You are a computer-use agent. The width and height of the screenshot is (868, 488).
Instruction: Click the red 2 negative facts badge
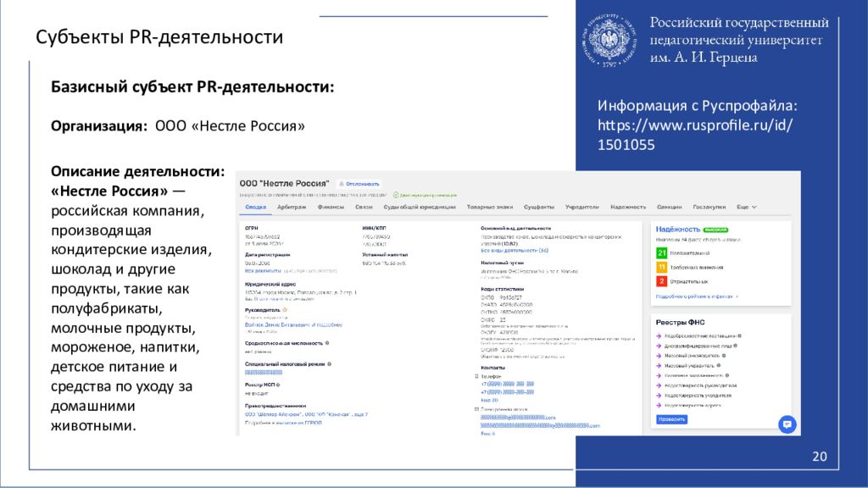coord(661,281)
